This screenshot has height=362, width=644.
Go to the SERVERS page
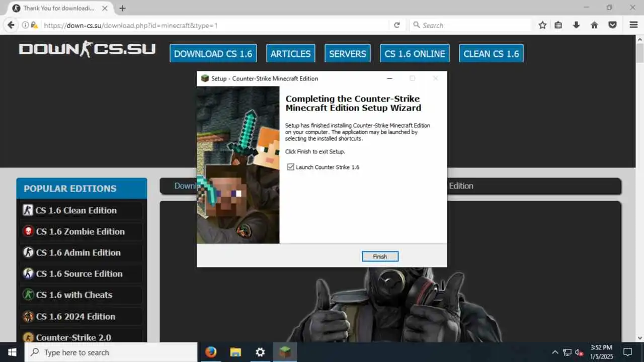347,54
